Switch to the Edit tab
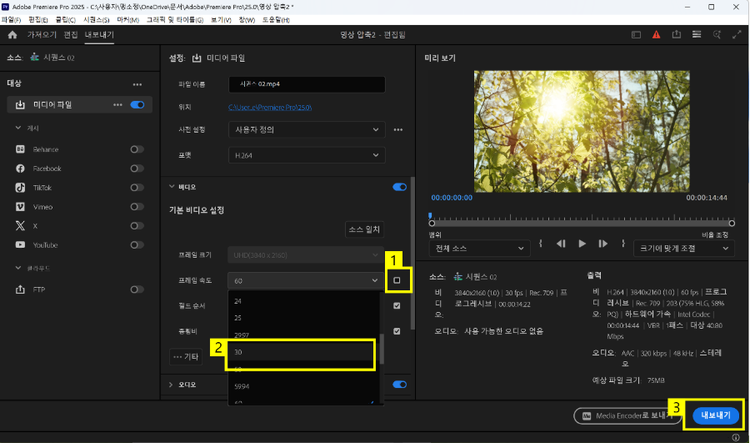Image resolution: width=750 pixels, height=443 pixels. pos(71,35)
